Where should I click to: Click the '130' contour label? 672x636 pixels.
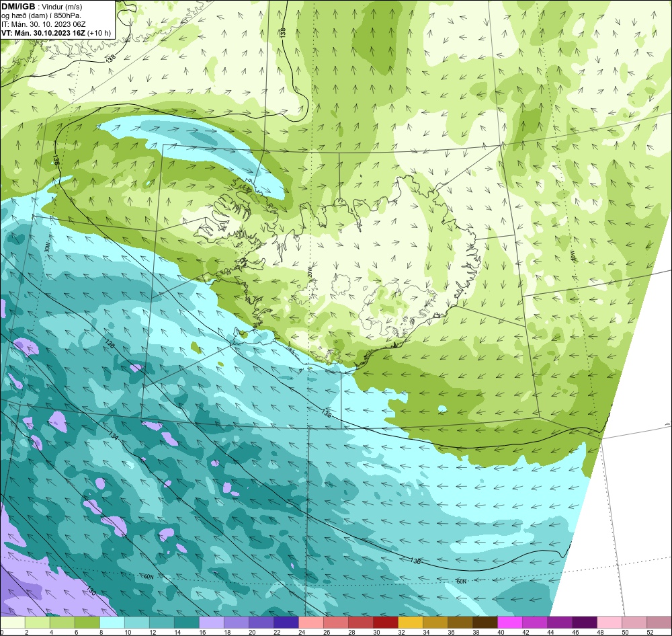click(x=91, y=591)
